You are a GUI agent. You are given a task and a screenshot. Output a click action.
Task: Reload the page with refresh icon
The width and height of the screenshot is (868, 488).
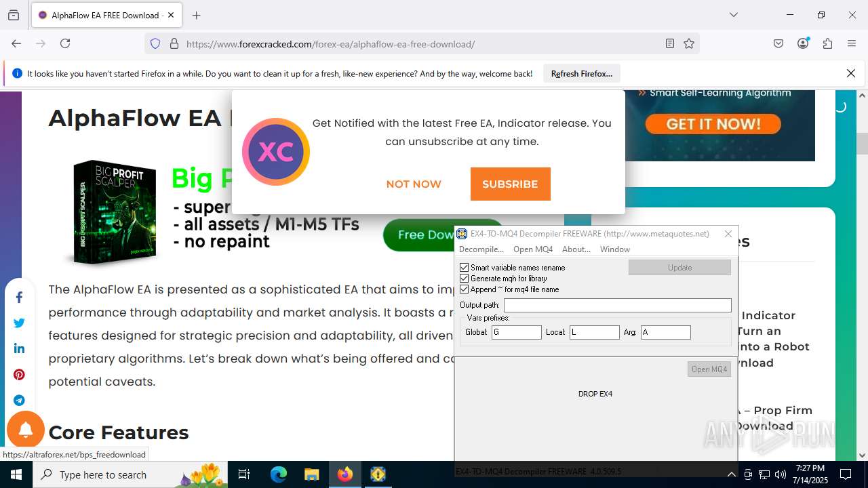click(65, 43)
